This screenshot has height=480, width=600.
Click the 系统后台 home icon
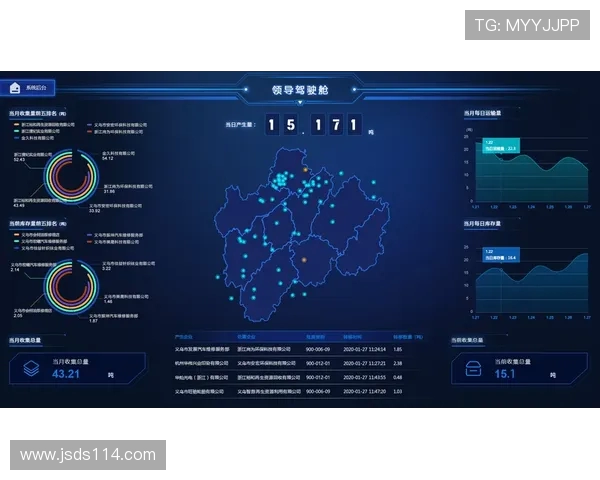click(x=14, y=88)
